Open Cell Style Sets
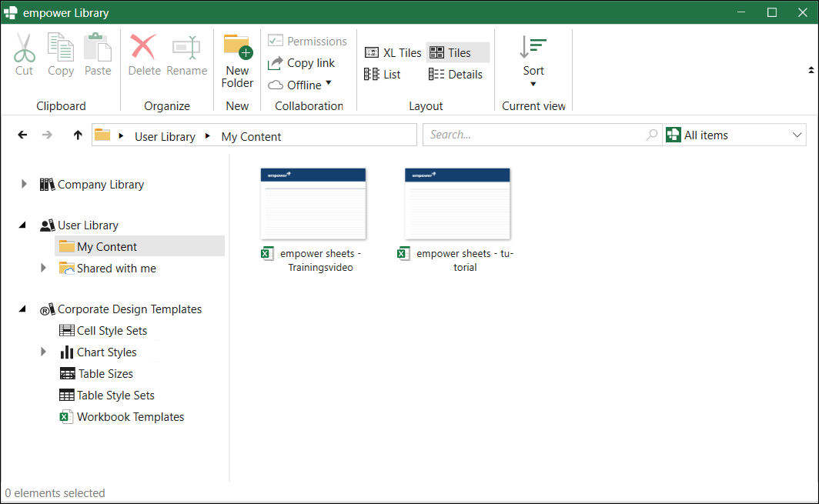The image size is (819, 504). 103,331
